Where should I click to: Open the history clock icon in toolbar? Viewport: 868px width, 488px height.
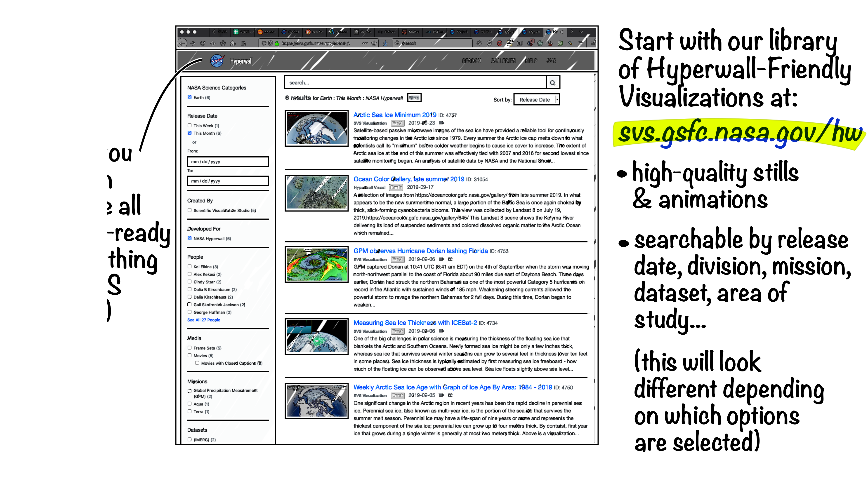pos(223,43)
